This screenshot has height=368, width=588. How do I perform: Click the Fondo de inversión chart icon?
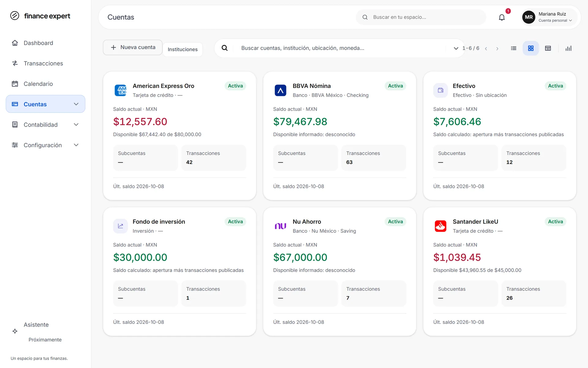point(120,226)
